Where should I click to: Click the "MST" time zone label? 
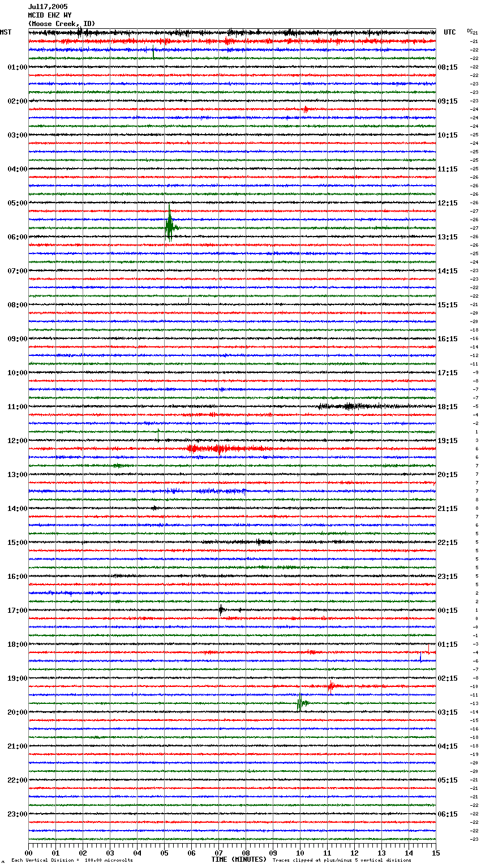6,33
